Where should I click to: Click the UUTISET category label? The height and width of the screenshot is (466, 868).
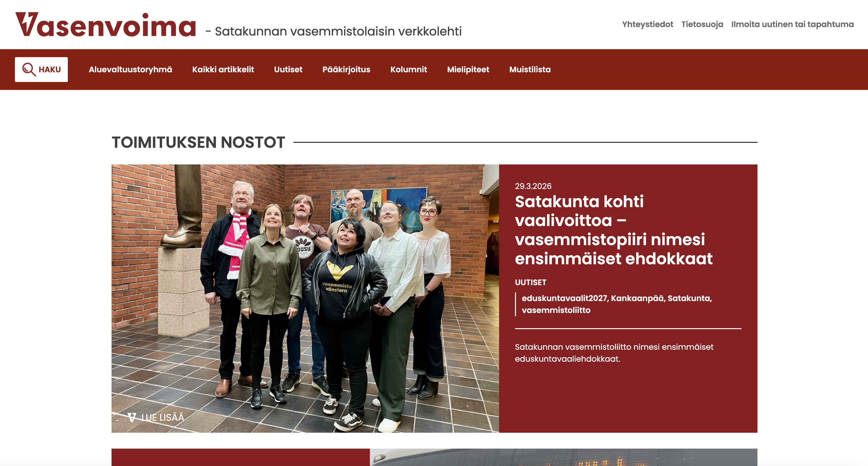point(530,282)
